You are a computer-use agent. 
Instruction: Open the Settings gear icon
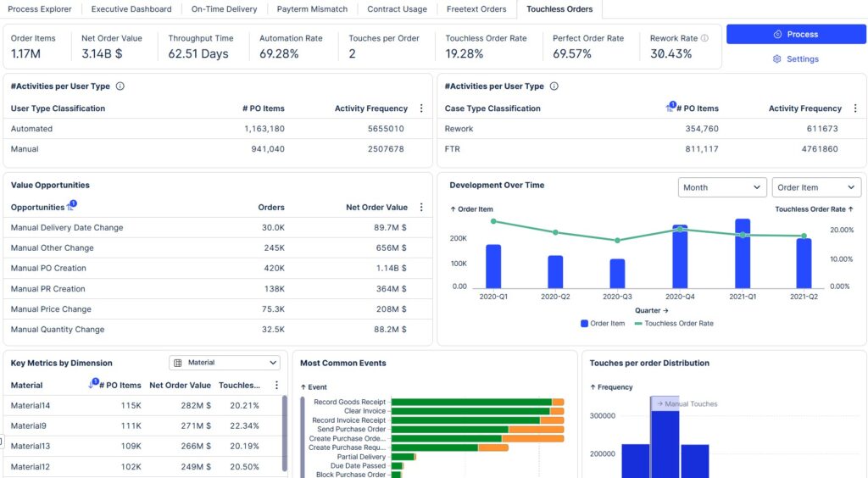click(776, 59)
